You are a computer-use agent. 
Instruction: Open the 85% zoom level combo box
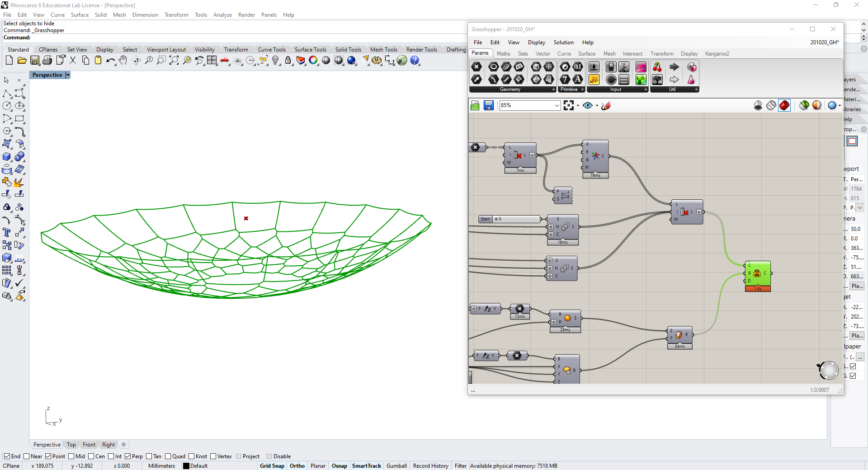pos(530,105)
